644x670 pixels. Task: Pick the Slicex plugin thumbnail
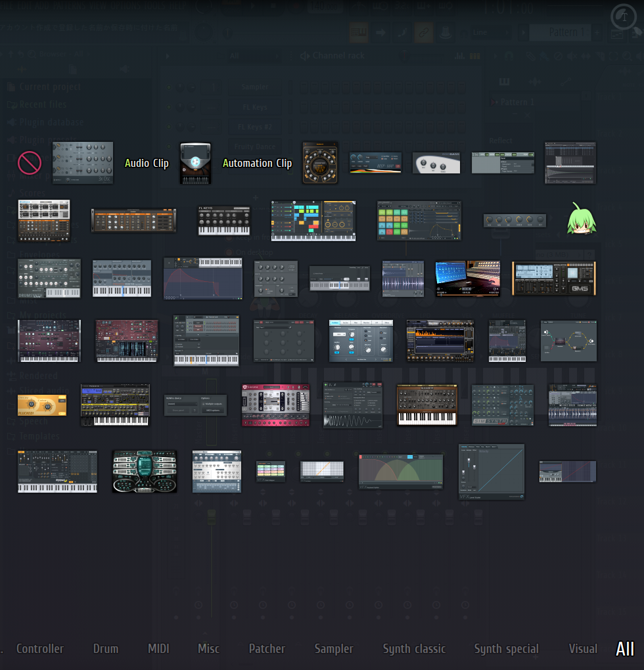tap(572, 405)
